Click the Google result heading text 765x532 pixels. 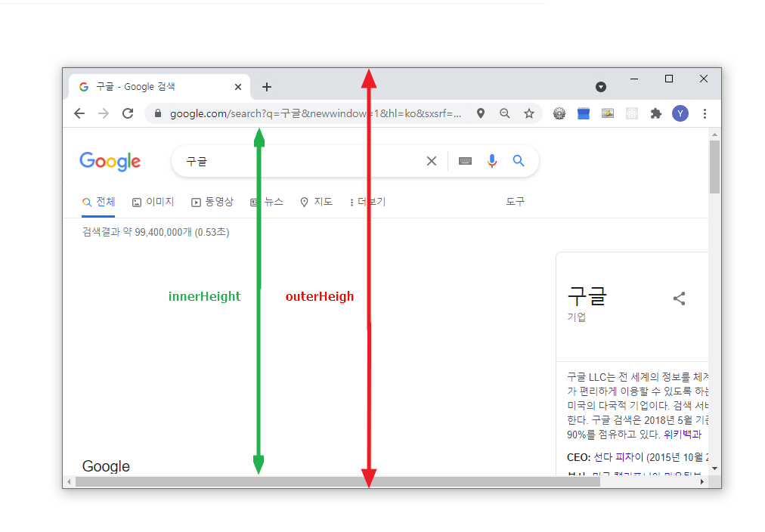click(106, 466)
